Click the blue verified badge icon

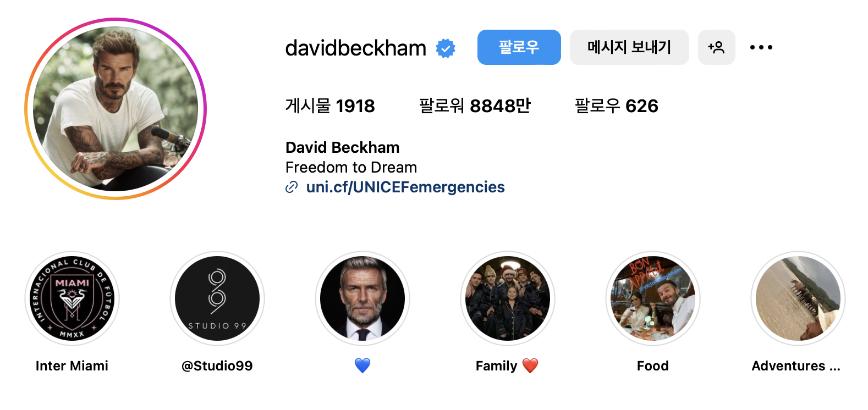(x=446, y=48)
